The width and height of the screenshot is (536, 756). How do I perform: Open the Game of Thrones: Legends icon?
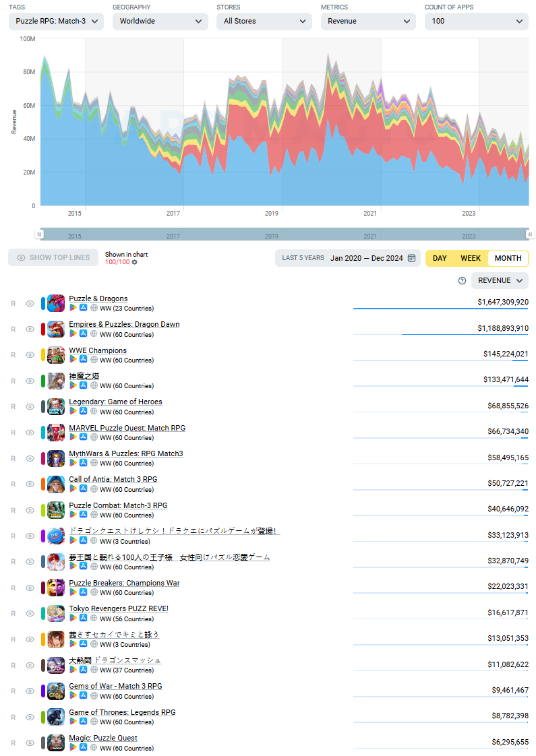pyautogui.click(x=55, y=717)
